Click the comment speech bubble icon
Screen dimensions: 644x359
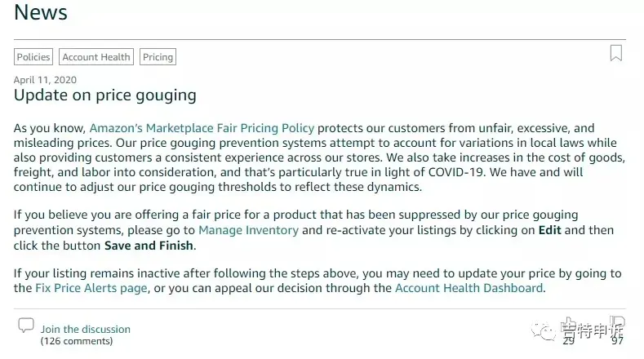(26, 326)
